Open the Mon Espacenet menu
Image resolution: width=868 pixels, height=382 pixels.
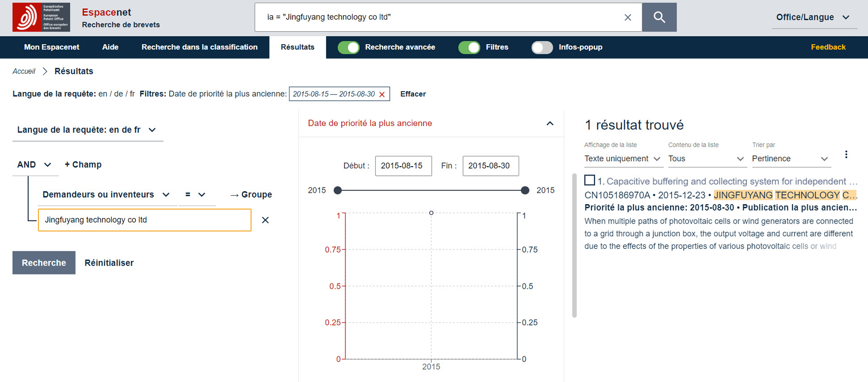point(52,47)
